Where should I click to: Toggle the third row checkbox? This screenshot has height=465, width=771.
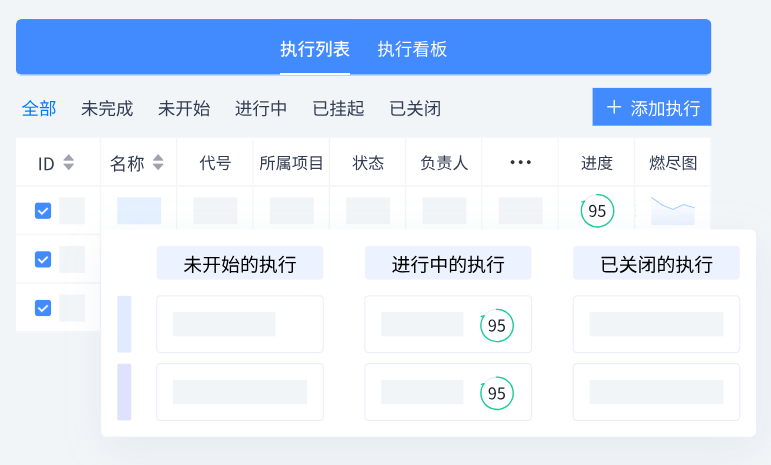pos(43,307)
